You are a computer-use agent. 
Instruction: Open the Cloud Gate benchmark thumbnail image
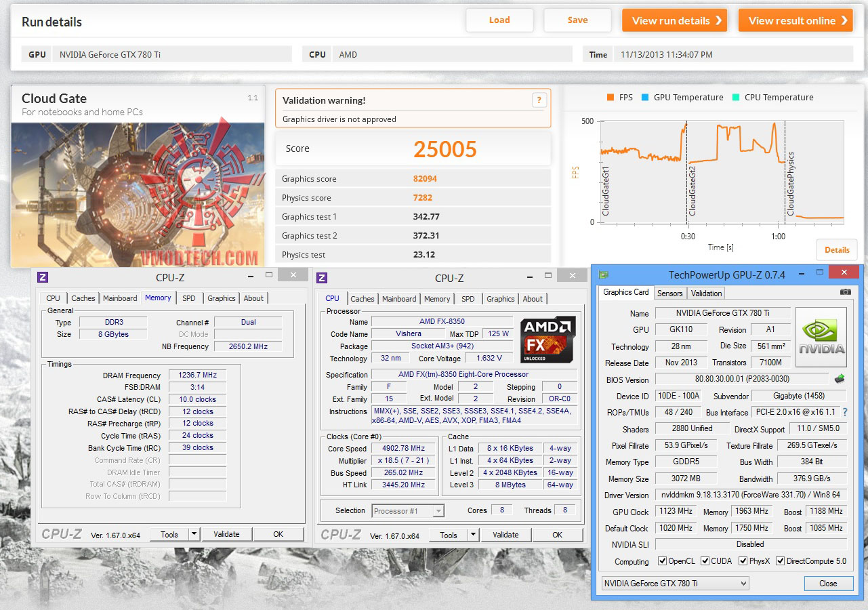click(x=138, y=195)
